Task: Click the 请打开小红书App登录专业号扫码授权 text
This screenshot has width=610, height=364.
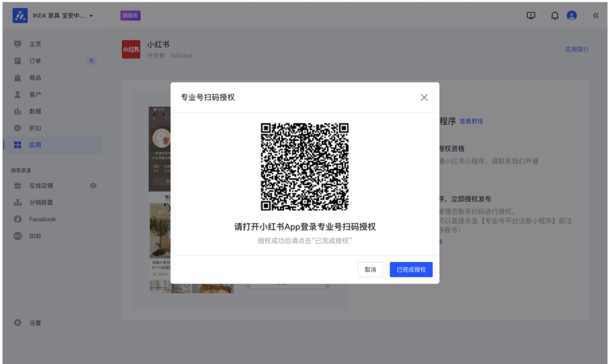Action: pos(305,227)
